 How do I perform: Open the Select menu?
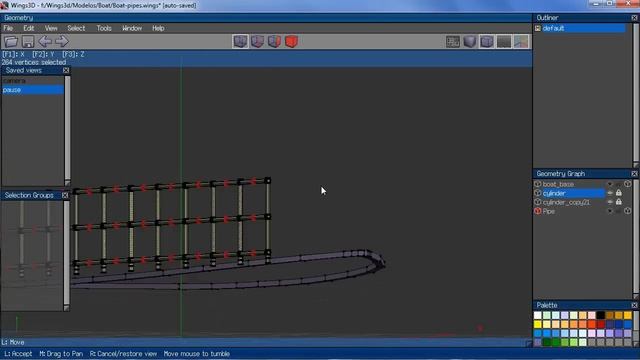[76, 28]
